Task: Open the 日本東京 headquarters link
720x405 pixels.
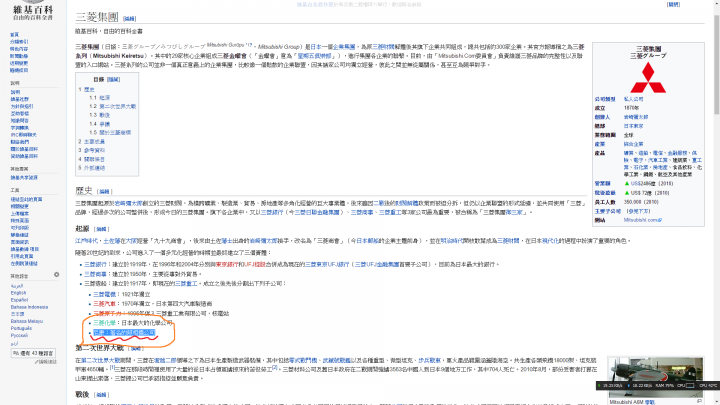Action: 633,126
